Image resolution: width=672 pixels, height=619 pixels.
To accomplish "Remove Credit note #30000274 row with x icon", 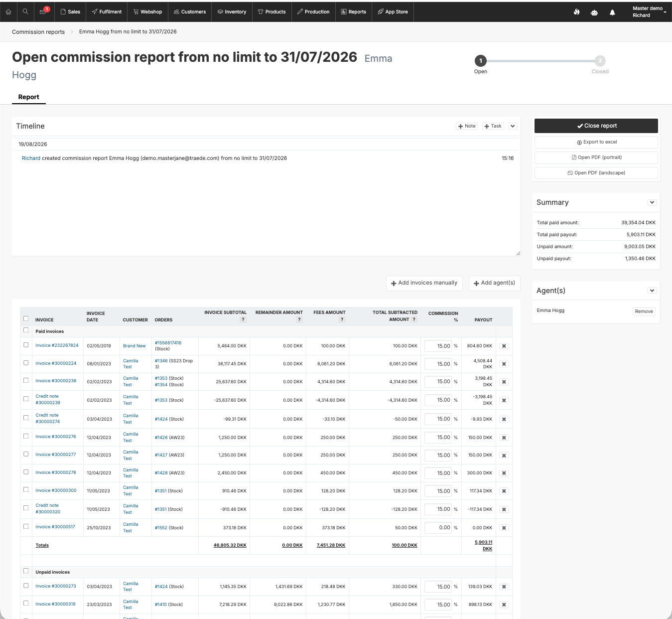I will pyautogui.click(x=504, y=419).
